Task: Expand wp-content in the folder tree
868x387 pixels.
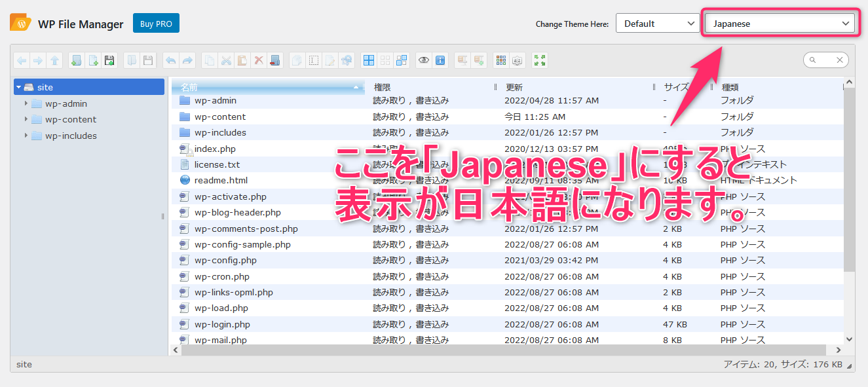Action: 26,119
